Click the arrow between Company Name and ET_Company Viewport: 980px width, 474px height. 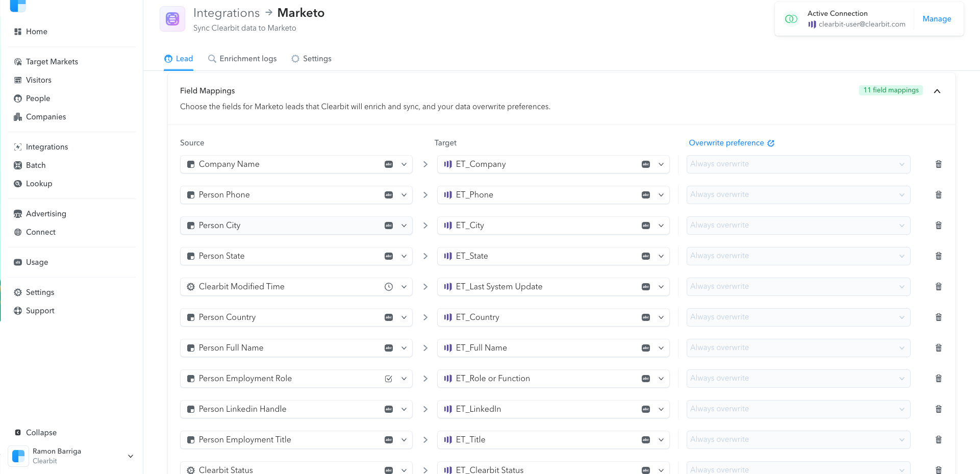(x=425, y=164)
